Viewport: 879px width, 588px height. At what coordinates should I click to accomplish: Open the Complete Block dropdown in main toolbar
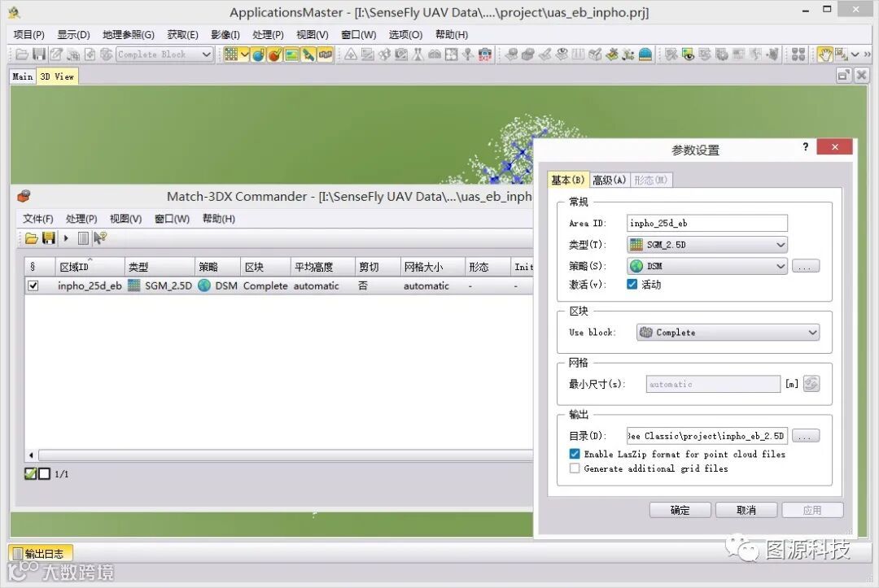pos(164,54)
